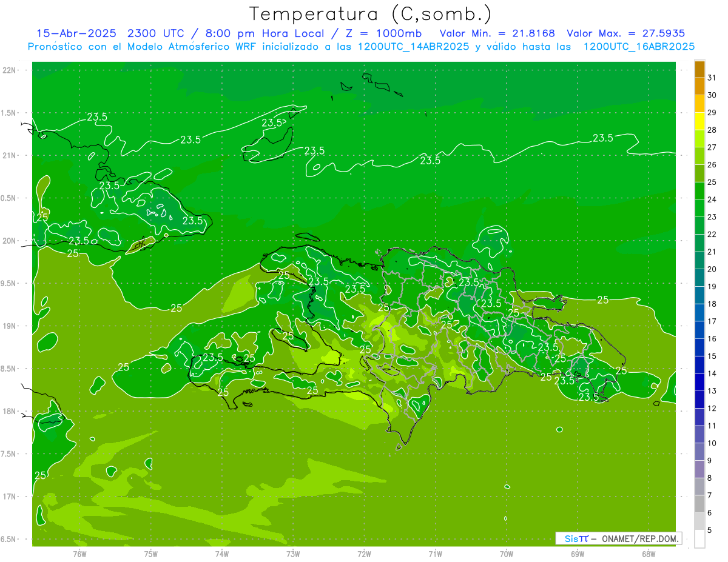Click the '16' label on the color scale

point(712,339)
